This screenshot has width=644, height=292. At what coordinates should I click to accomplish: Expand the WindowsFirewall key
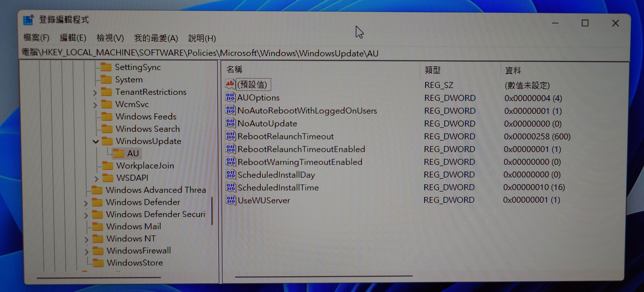click(87, 252)
